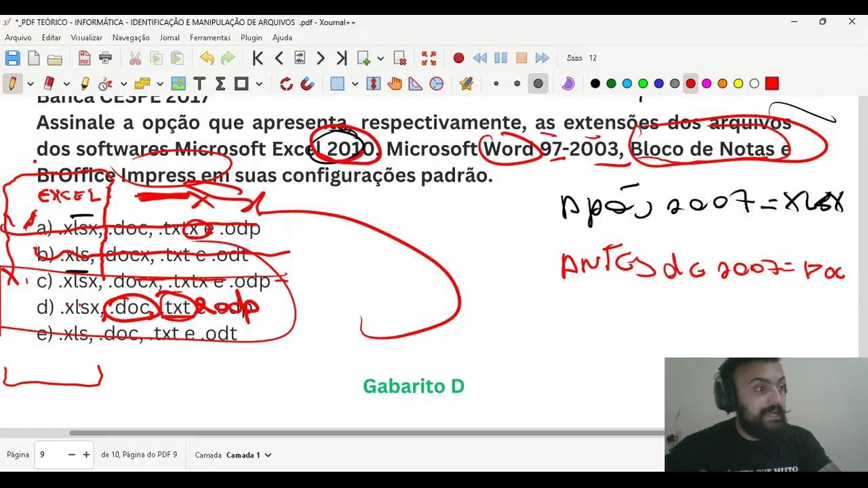Screen dimensions: 868x488
Task: Go to the next page
Action: coord(321,58)
